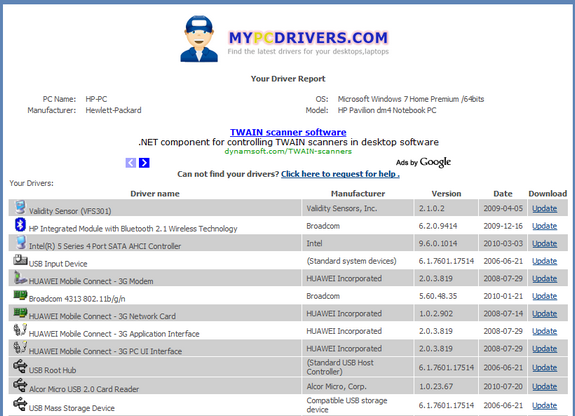Select PC Name value HP-PC
Viewport: 575px width, 416px height.
pos(96,99)
